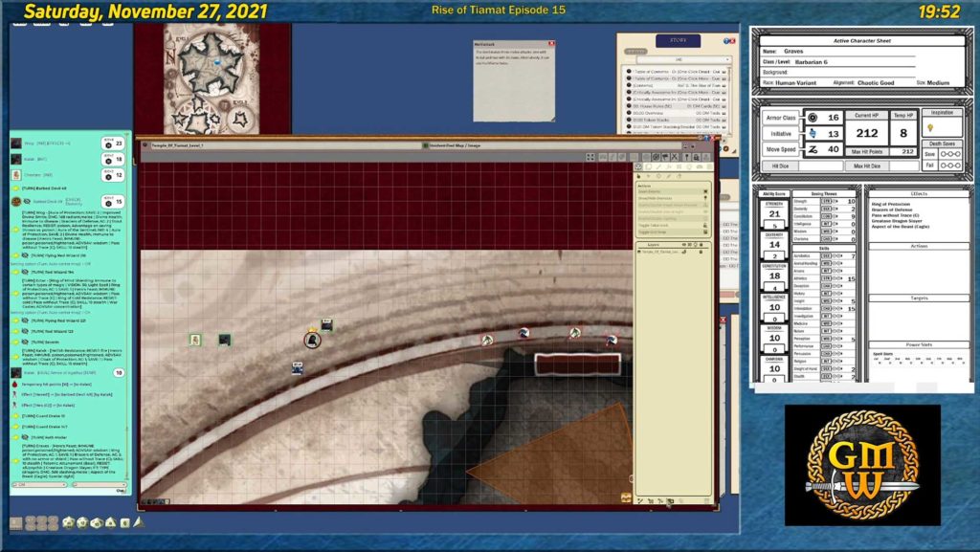Click the red Barbed Devil token icon in the combat tracker

click(x=16, y=202)
